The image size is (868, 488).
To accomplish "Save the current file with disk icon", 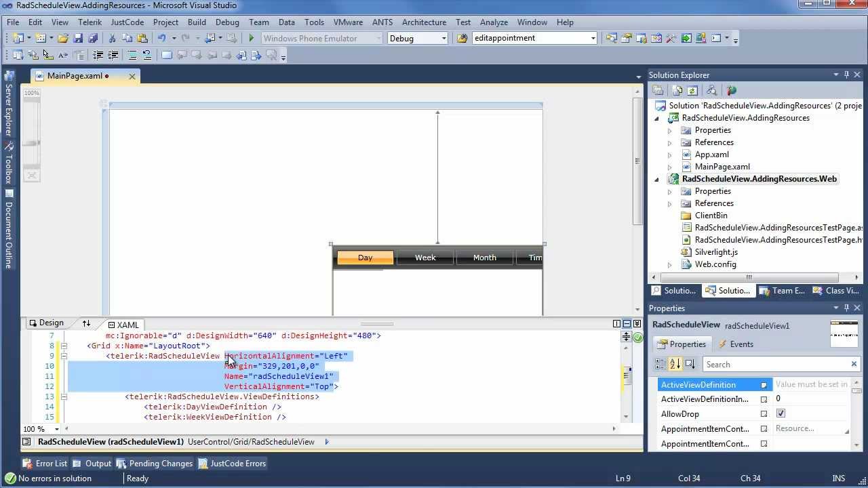I will tap(77, 38).
